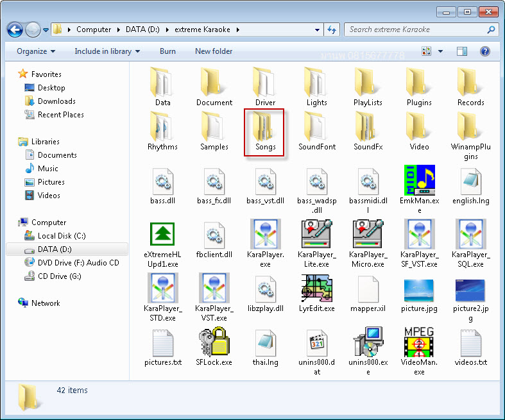The width and height of the screenshot is (505, 420).
Task: Select the EmkMan.exe file
Action: coord(419,190)
